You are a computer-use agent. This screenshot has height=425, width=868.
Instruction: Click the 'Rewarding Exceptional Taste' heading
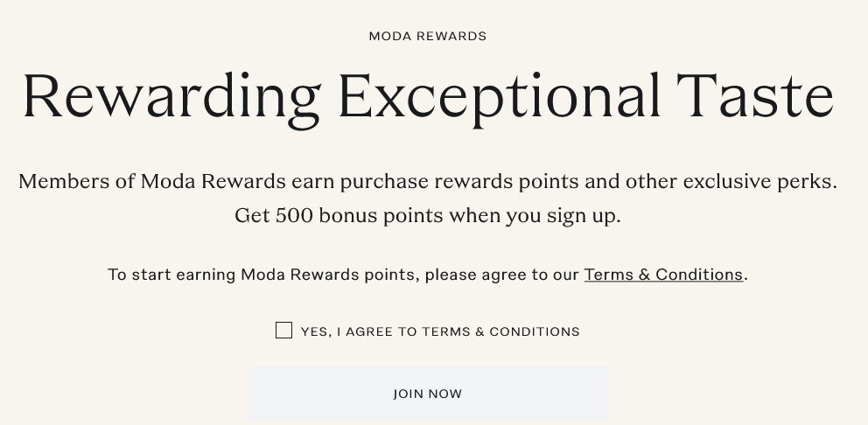tap(427, 94)
